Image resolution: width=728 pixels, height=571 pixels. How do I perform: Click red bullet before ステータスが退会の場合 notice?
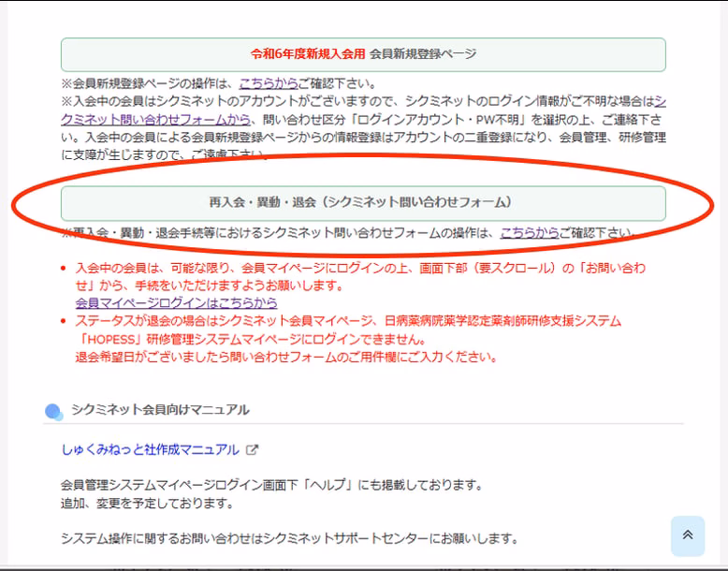point(62,321)
